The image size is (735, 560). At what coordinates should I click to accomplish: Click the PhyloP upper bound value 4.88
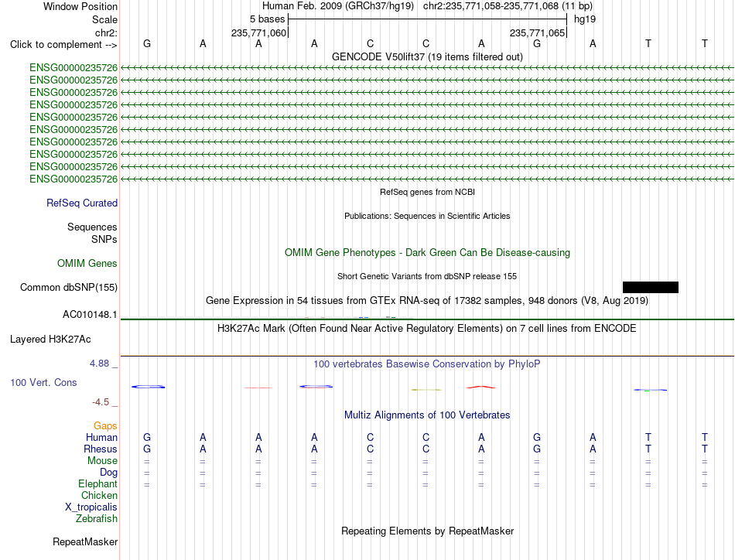point(99,364)
